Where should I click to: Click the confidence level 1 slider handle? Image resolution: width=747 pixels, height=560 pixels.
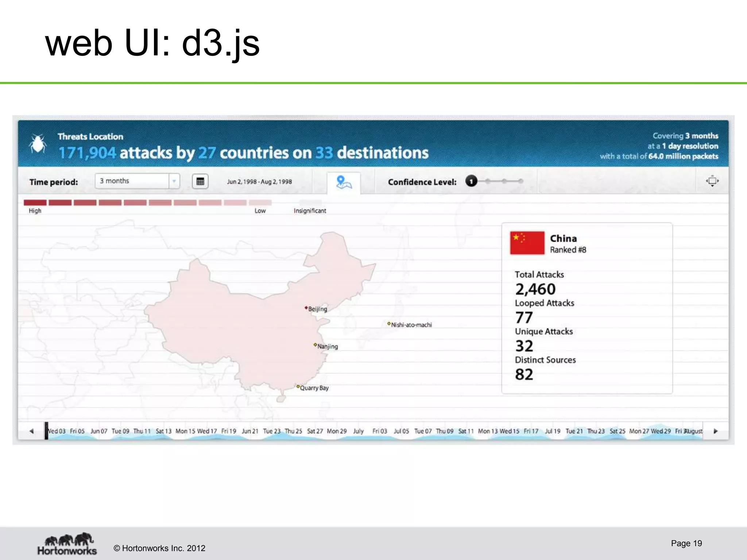pyautogui.click(x=471, y=181)
